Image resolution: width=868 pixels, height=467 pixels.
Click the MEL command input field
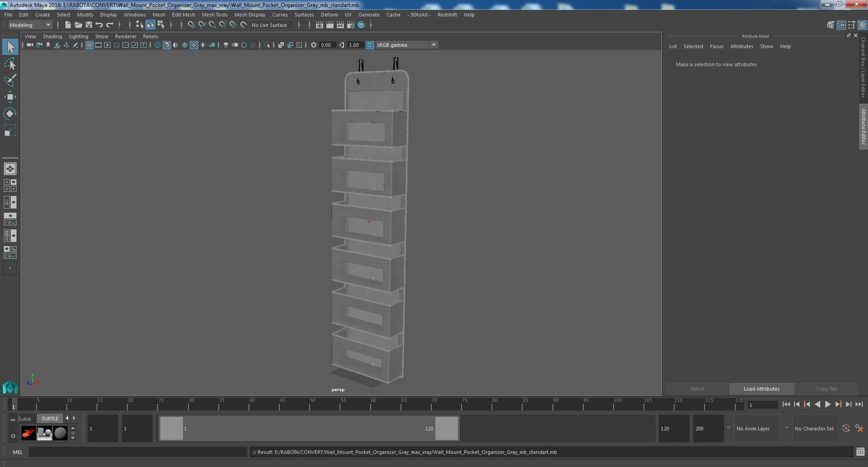click(x=137, y=452)
